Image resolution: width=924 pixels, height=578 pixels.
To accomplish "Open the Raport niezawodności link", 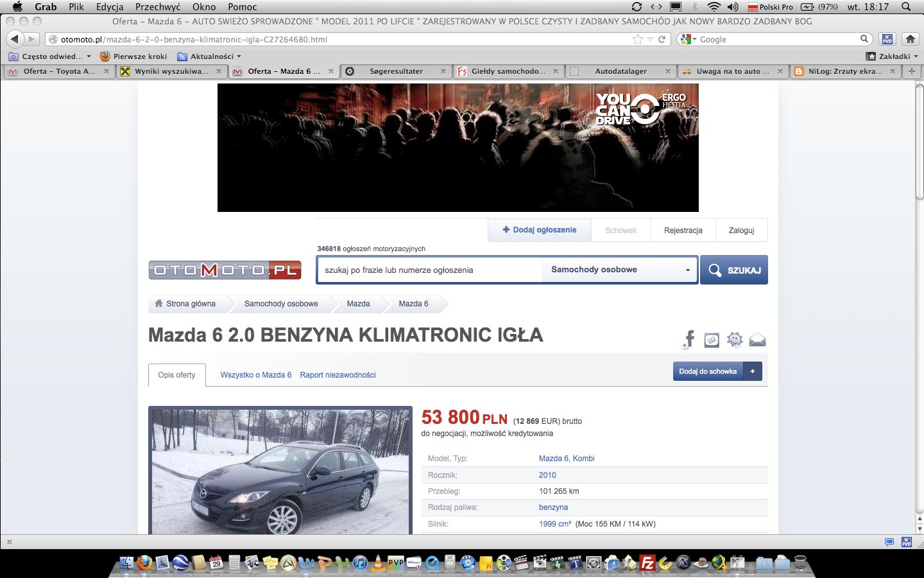I will 338,375.
